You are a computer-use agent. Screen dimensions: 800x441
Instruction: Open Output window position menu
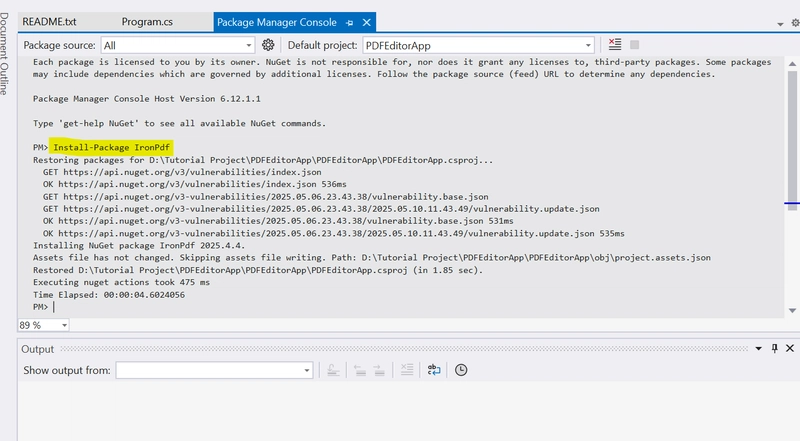758,348
